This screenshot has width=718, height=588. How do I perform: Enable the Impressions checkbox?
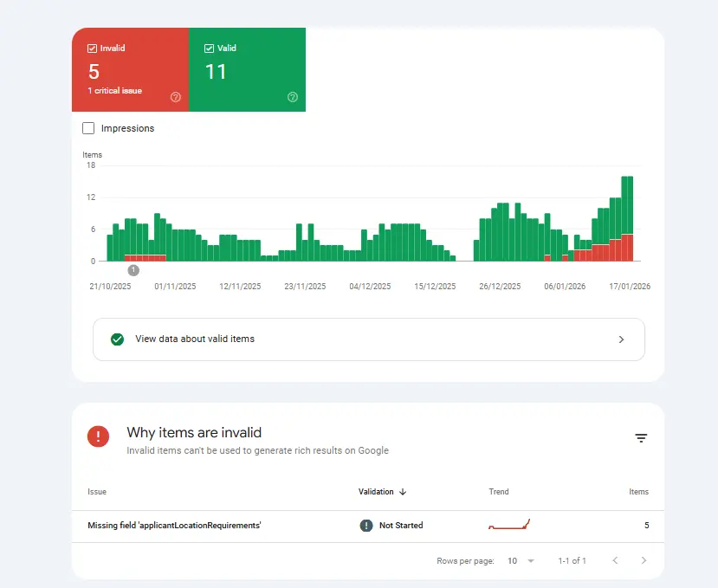click(x=88, y=128)
